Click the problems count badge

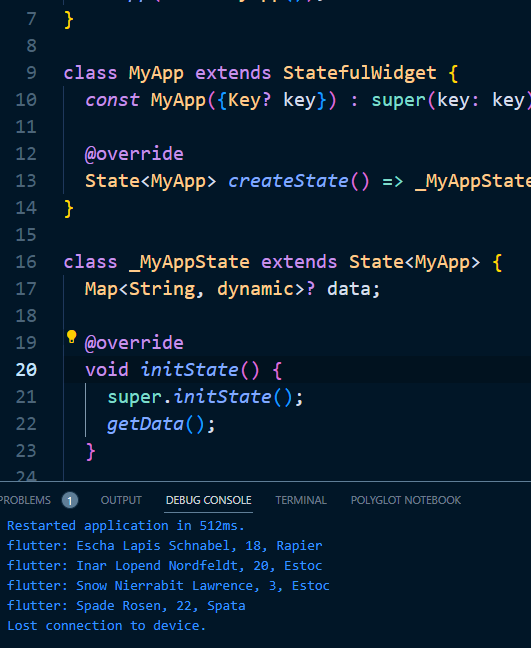[x=70, y=500]
